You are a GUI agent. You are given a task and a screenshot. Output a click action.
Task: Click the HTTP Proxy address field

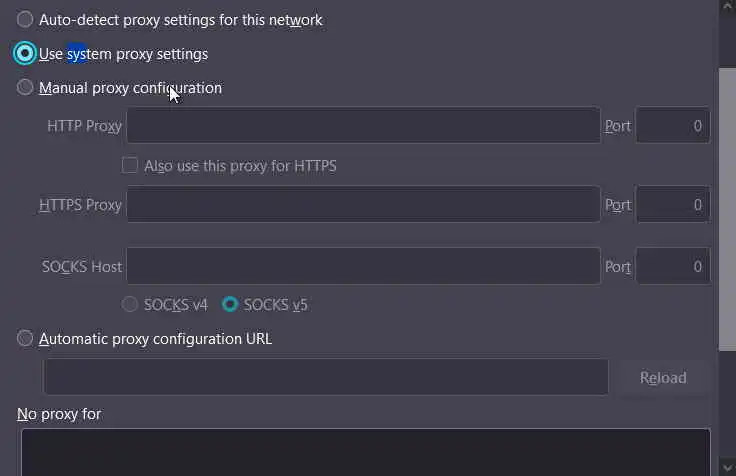click(363, 126)
